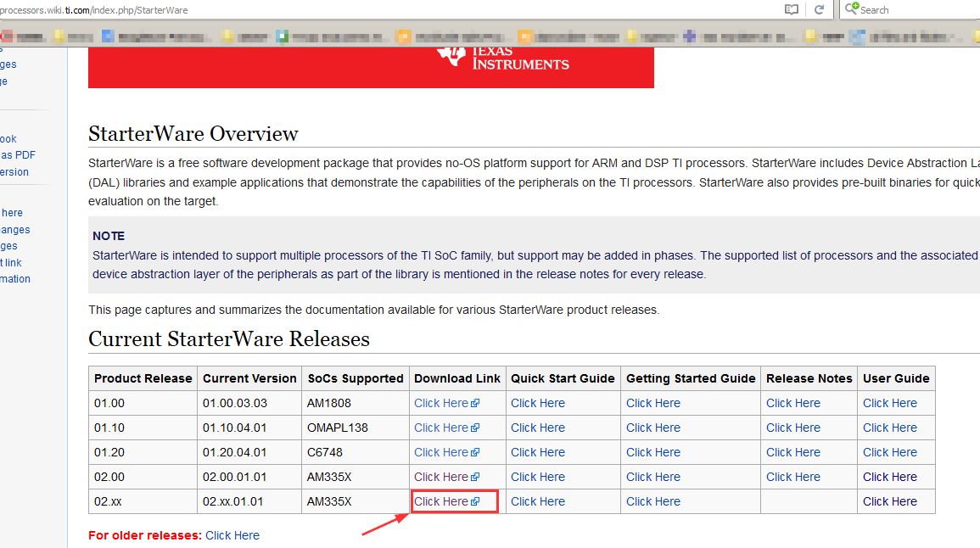The image size is (980, 548).
Task: Open C6748 Getting Started Guide link
Action: tap(653, 452)
